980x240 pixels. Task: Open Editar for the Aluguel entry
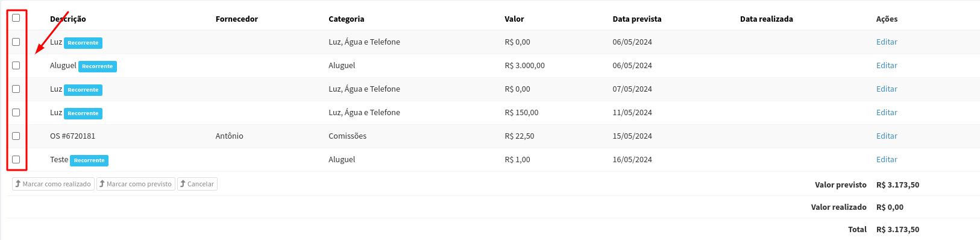pos(887,65)
